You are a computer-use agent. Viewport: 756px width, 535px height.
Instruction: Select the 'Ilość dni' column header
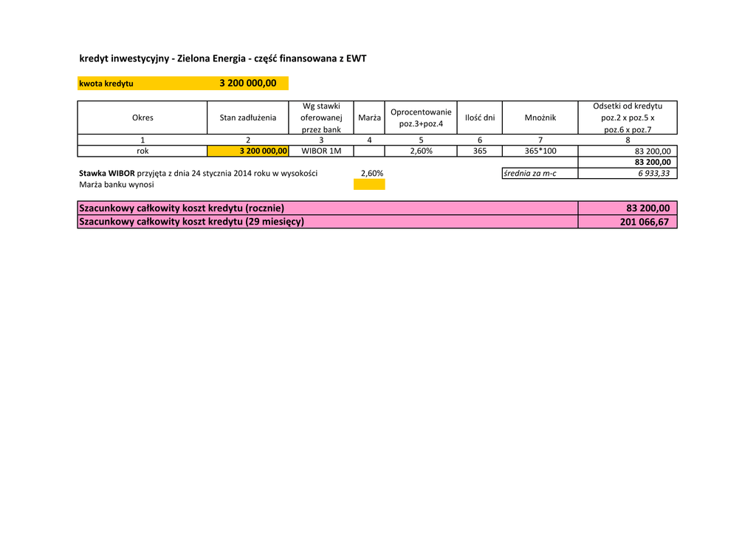[480, 117]
